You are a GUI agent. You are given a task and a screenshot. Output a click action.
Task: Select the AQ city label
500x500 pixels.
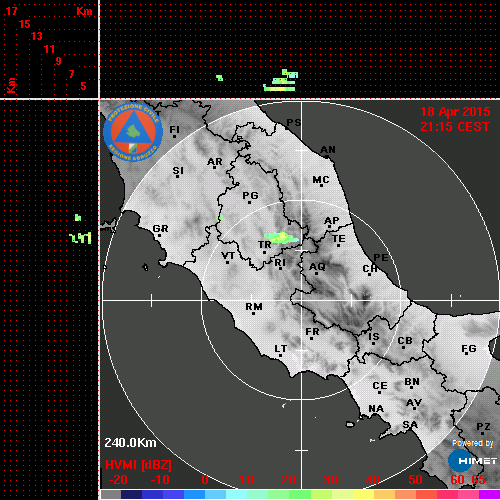pos(317,267)
